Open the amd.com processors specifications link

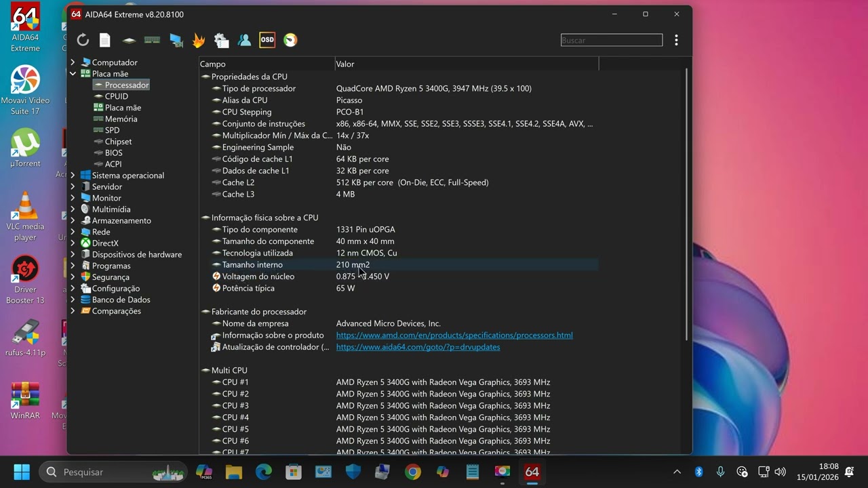454,335
